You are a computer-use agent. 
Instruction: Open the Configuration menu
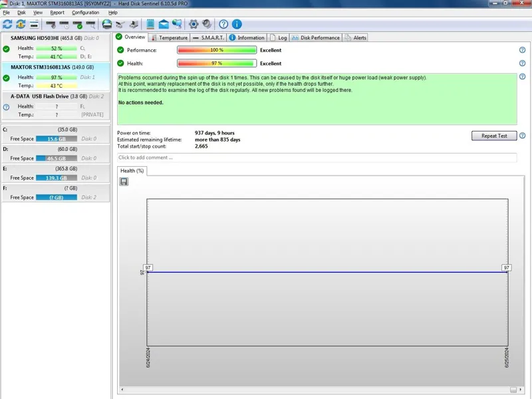pyautogui.click(x=85, y=13)
